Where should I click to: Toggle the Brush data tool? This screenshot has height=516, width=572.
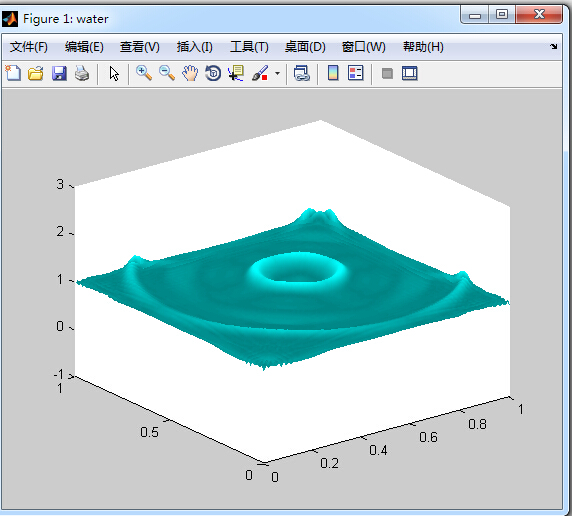pos(260,73)
